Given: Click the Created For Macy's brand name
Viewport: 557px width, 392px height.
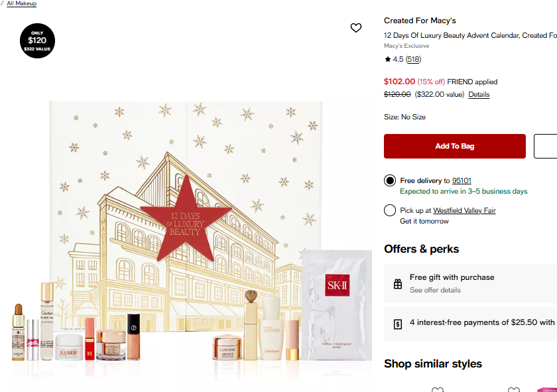Looking at the screenshot, I should tap(420, 21).
